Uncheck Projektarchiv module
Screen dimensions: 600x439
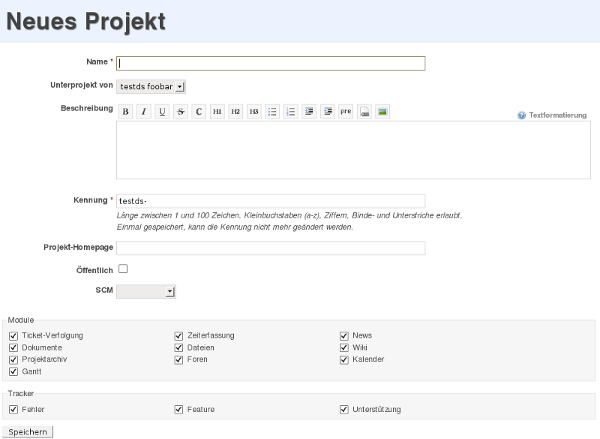click(x=13, y=360)
